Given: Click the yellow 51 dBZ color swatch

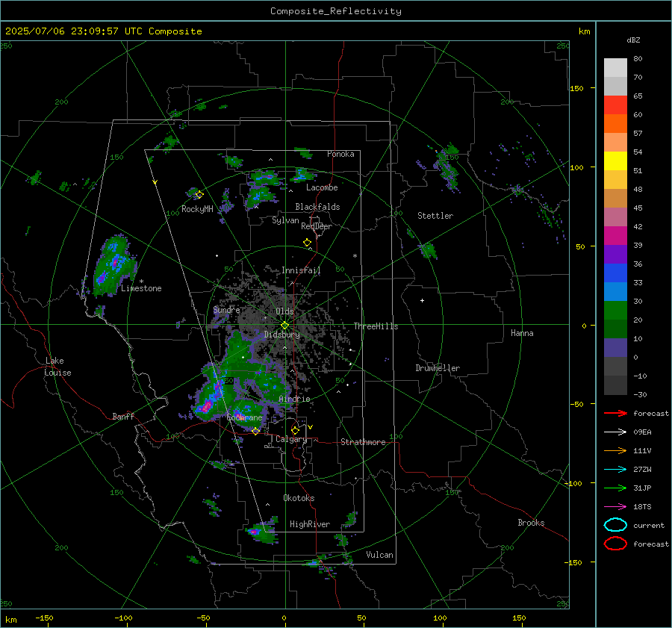Looking at the screenshot, I should pos(615,161).
